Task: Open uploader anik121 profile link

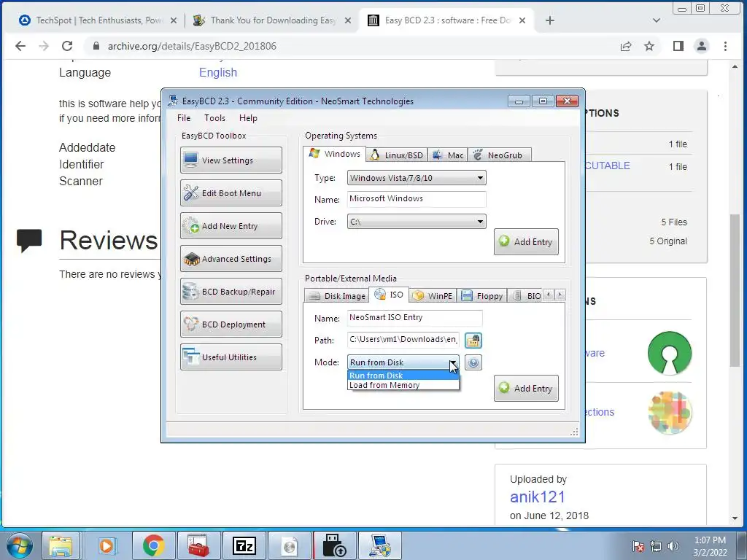Action: point(538,497)
